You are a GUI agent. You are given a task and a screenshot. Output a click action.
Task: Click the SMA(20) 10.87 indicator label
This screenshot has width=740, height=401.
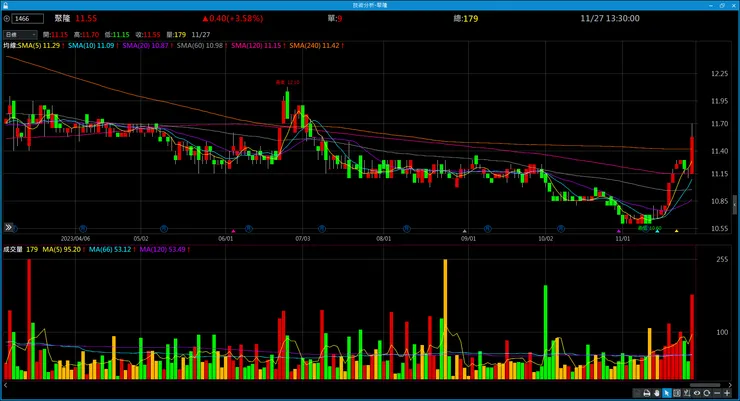145,46
